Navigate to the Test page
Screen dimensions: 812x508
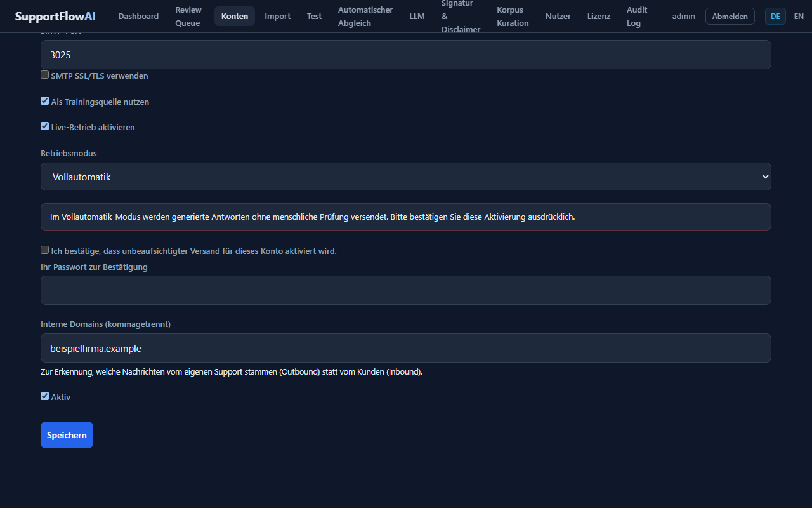click(x=314, y=17)
